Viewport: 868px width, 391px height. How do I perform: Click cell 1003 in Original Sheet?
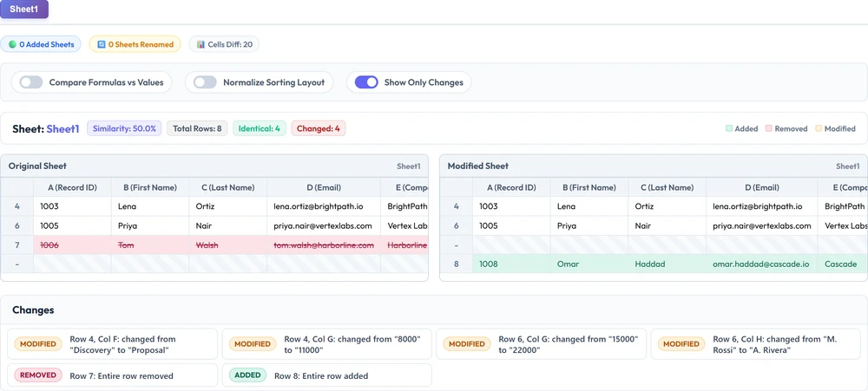coord(73,206)
